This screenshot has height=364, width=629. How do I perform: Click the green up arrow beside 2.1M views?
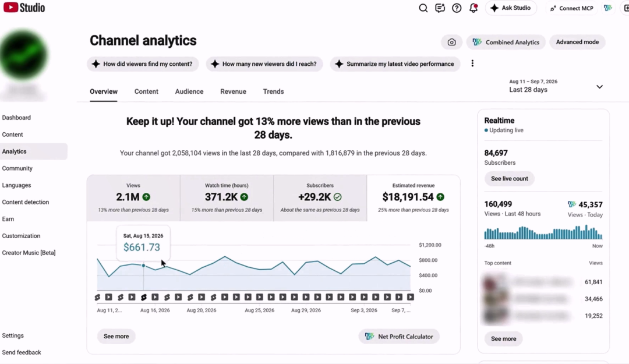(x=146, y=197)
